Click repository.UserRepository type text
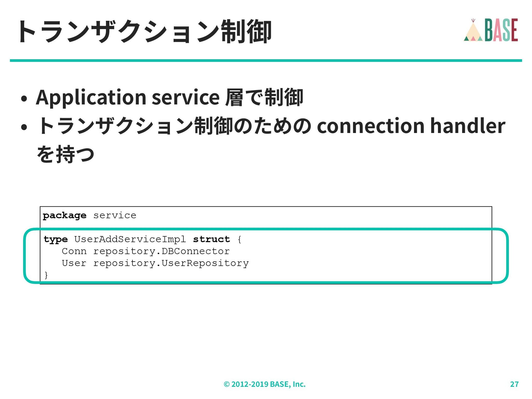This screenshot has width=532, height=399. coord(171,263)
